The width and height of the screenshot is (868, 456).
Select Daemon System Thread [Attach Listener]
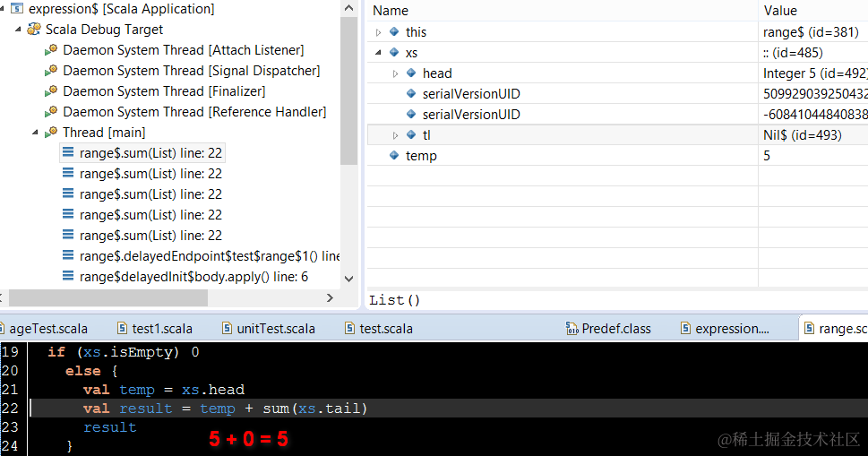(184, 50)
